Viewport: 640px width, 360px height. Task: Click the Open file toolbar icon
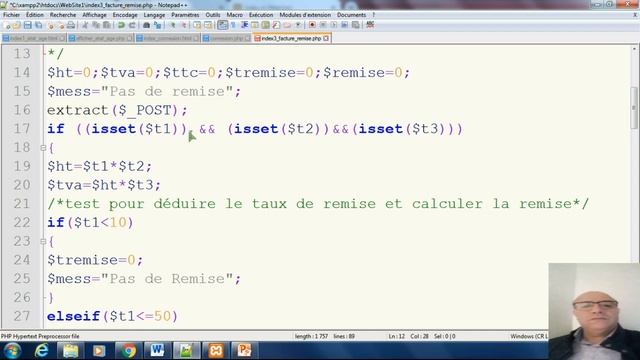click(x=16, y=25)
